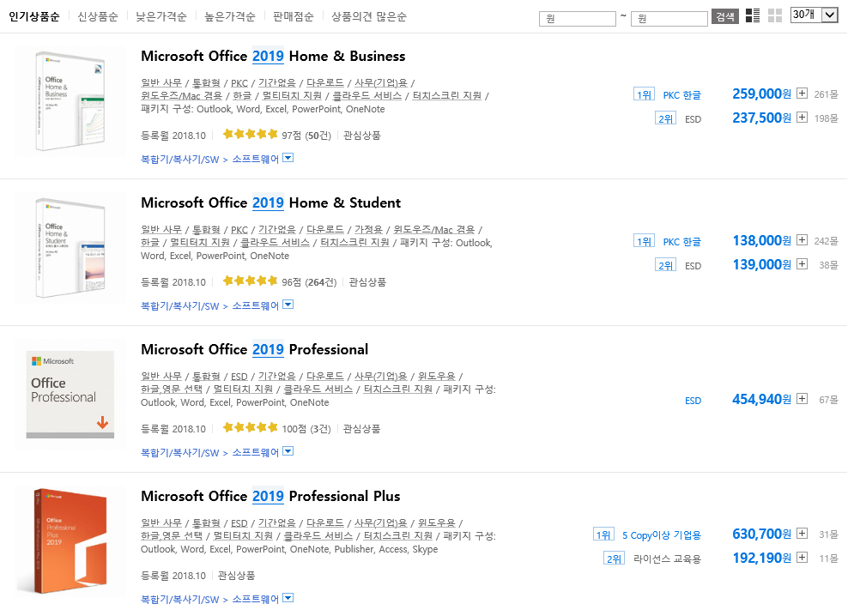Viewport: 854px width, 616px height.
Task: Open Home & Business product box thumbnail
Action: point(70,101)
